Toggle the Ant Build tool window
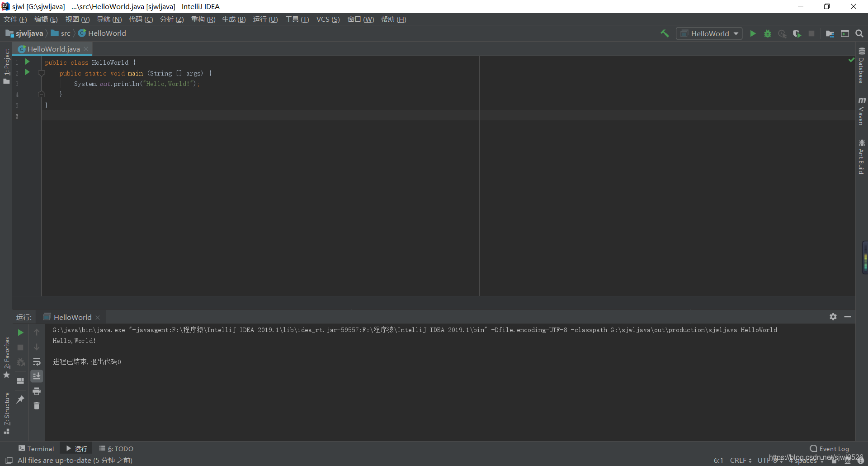The width and height of the screenshot is (868, 466). point(862,157)
